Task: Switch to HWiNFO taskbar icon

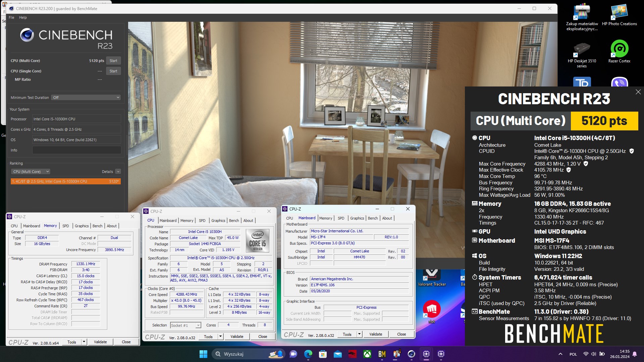Action: (397, 354)
